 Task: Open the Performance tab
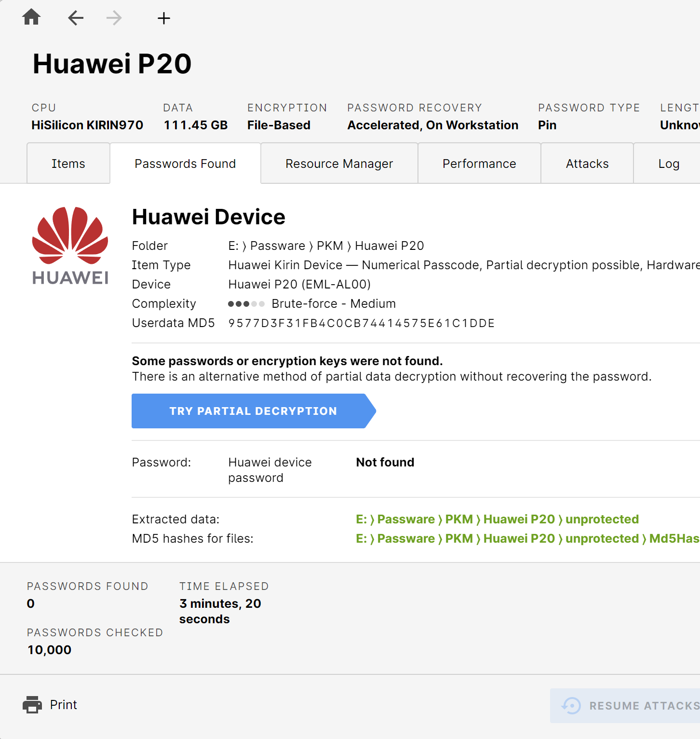479,164
